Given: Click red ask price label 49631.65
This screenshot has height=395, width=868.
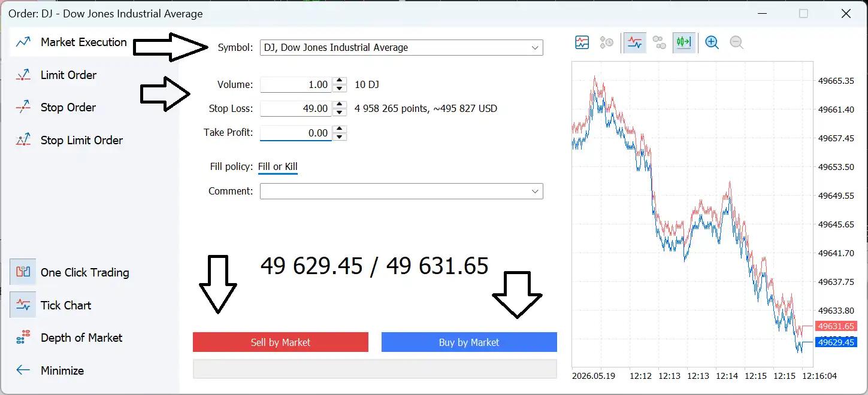Looking at the screenshot, I should pos(836,326).
